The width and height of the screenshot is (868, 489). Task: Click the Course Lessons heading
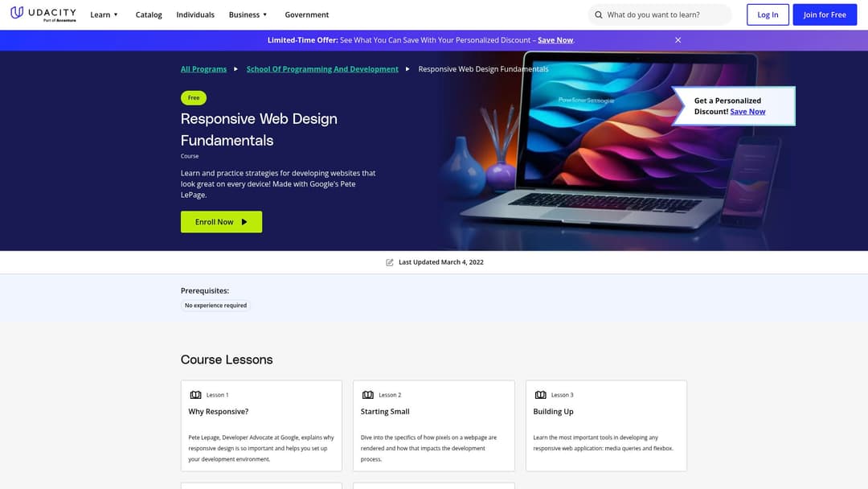pyautogui.click(x=227, y=360)
